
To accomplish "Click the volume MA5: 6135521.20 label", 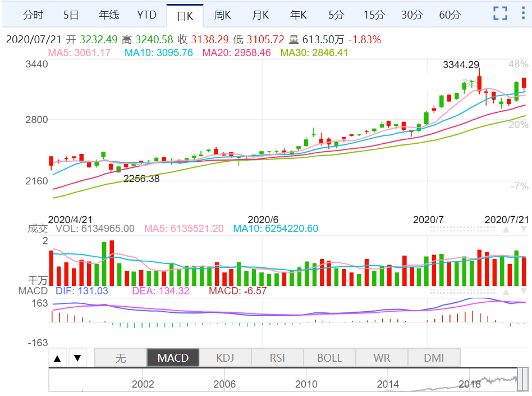I will 184,229.
